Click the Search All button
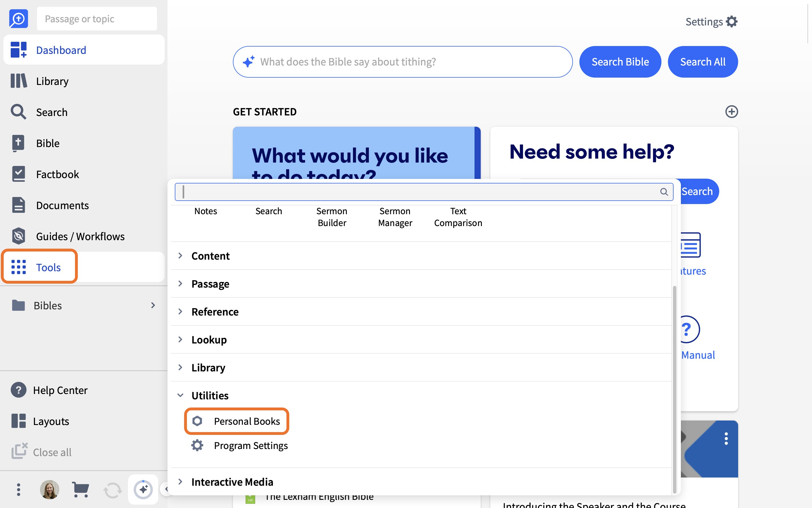 [x=703, y=62]
